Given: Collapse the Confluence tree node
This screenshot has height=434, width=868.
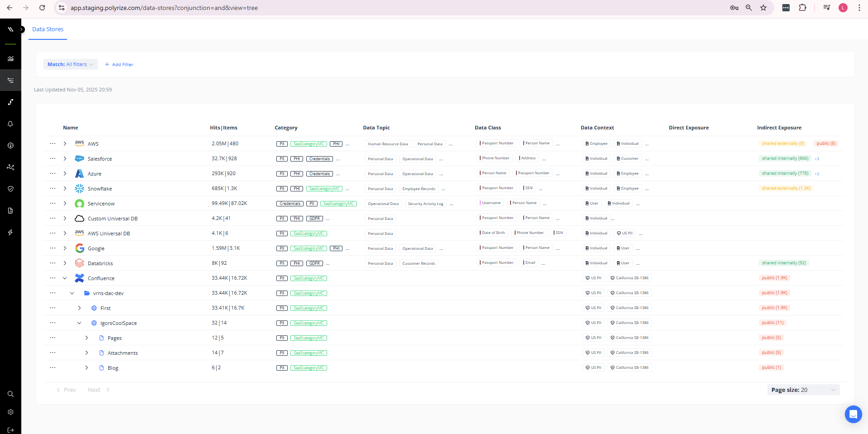Looking at the screenshot, I should 65,278.
